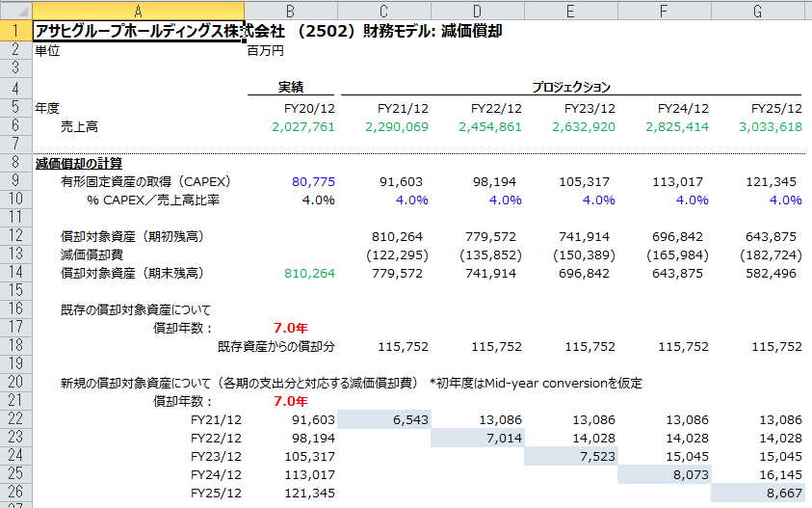Select column D header
The image size is (812, 508).
point(477,11)
